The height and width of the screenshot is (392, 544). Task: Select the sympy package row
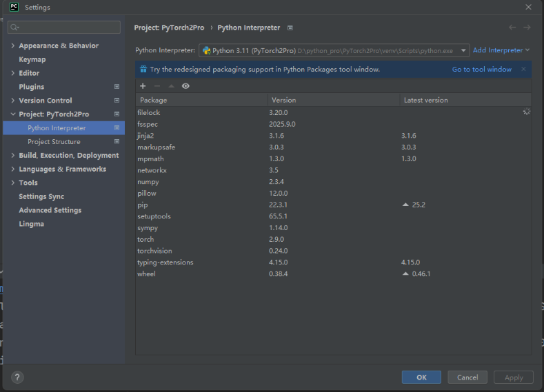(333, 228)
